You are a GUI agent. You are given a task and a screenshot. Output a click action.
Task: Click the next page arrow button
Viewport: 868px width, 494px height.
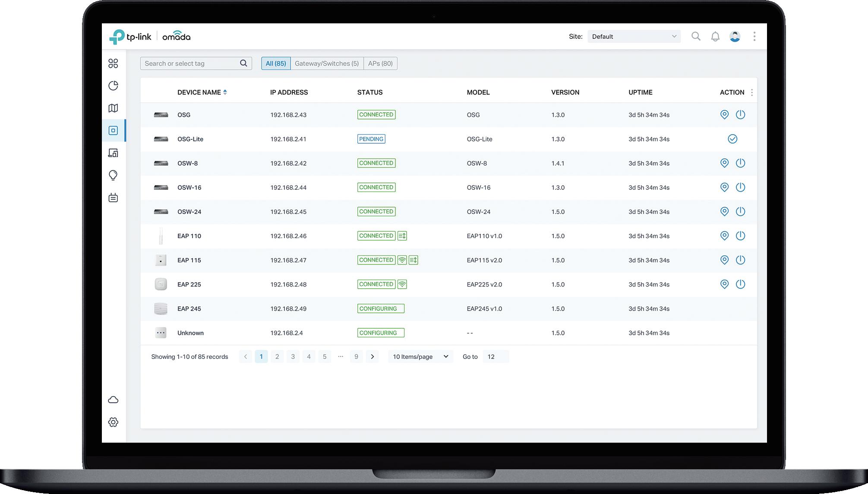372,356
